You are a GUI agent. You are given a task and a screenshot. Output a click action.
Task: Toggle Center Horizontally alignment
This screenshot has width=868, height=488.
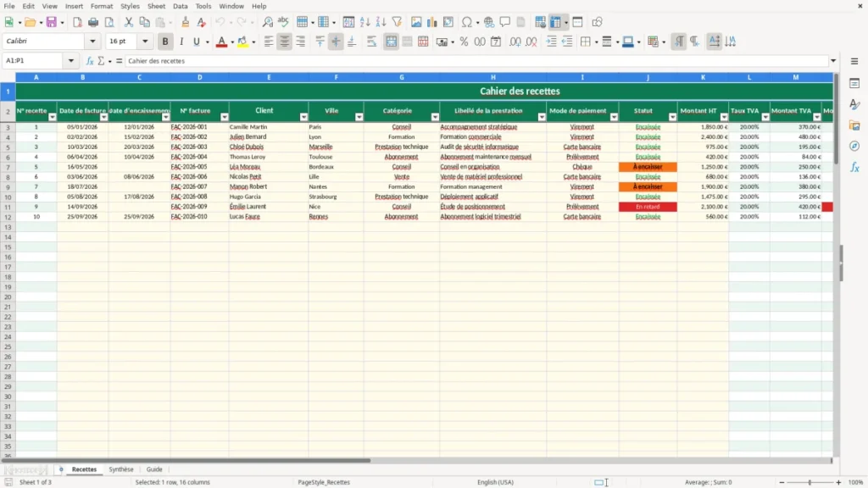[x=285, y=42]
